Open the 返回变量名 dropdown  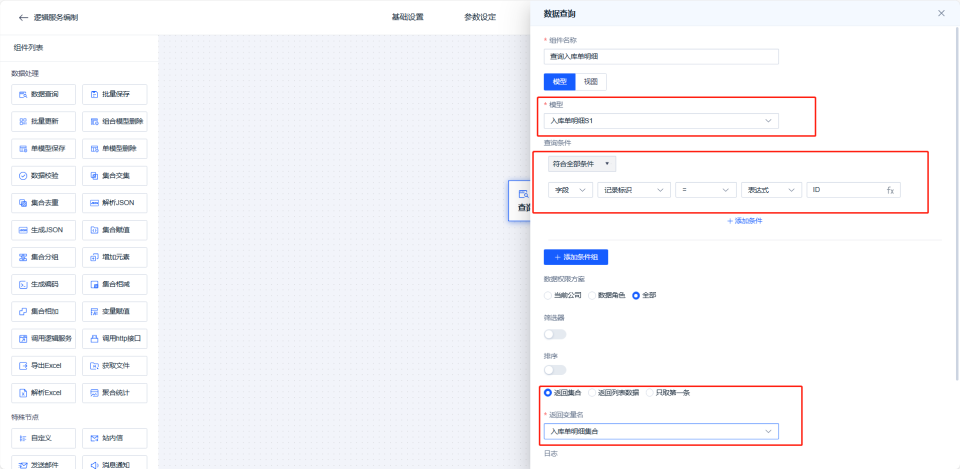click(x=661, y=432)
